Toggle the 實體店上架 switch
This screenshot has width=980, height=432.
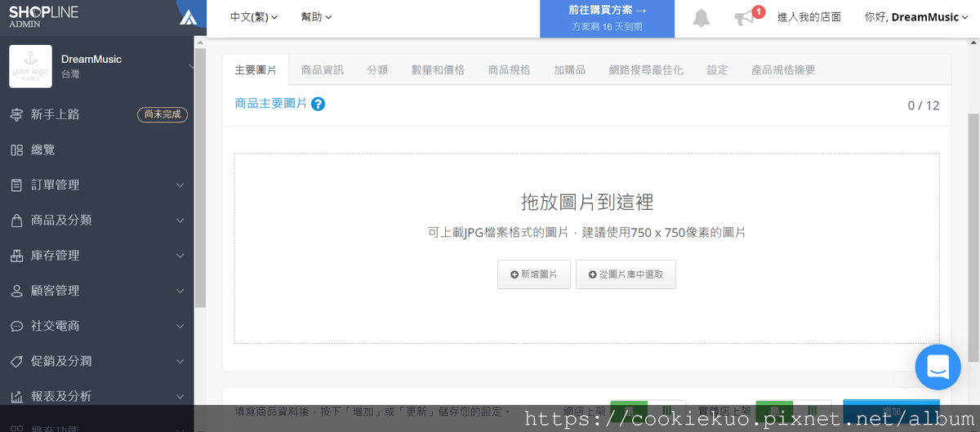click(794, 412)
